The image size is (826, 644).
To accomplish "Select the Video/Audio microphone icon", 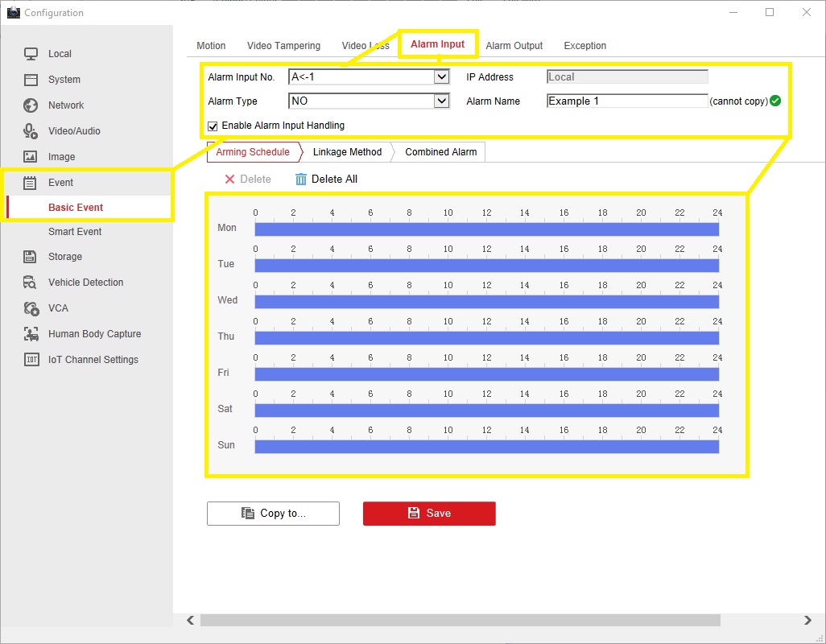I will tap(31, 131).
